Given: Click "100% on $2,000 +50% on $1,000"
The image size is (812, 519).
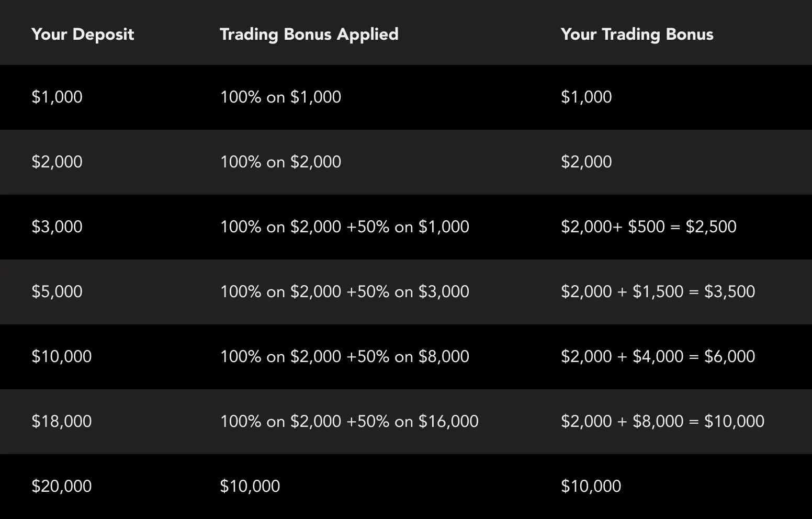Looking at the screenshot, I should click(x=344, y=227).
